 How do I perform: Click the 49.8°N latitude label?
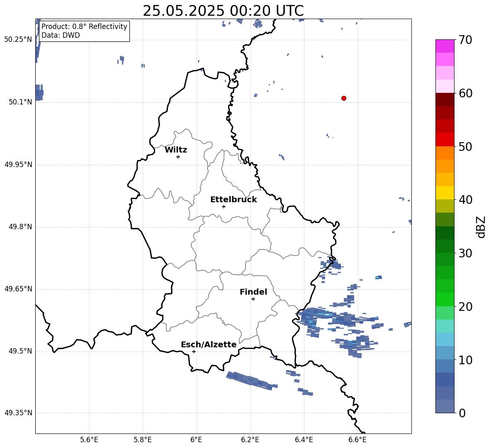(x=20, y=227)
